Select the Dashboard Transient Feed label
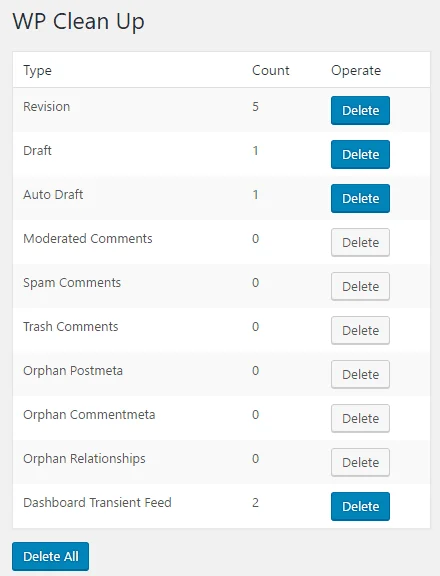This screenshot has width=440, height=576. coord(97,502)
